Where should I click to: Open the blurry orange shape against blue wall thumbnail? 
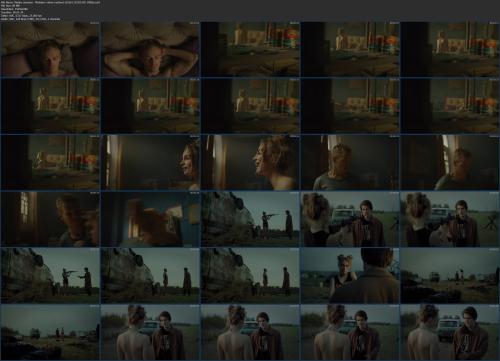(x=150, y=219)
